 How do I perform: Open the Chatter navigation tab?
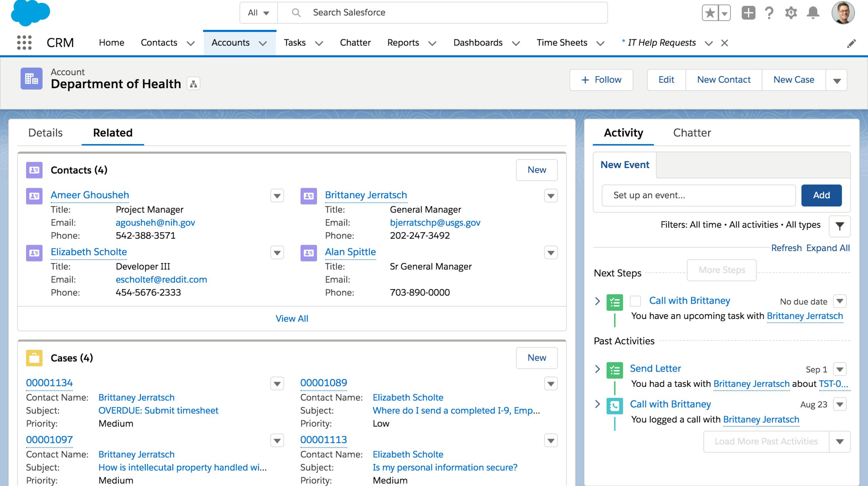[355, 43]
